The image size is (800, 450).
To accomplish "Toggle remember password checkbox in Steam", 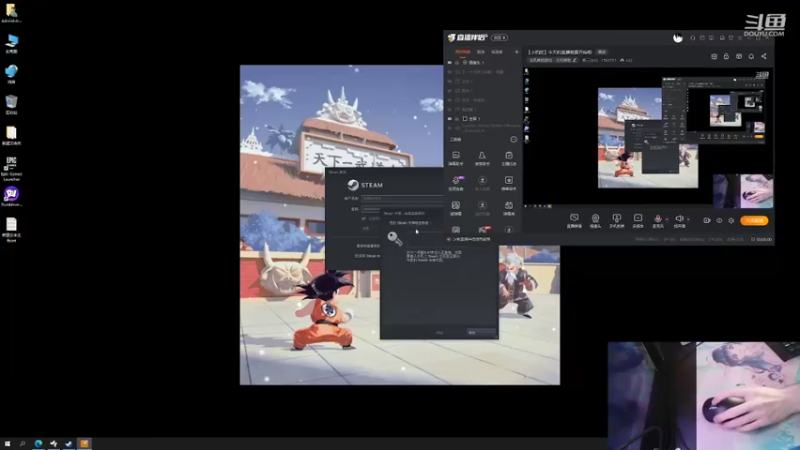I will tap(364, 218).
